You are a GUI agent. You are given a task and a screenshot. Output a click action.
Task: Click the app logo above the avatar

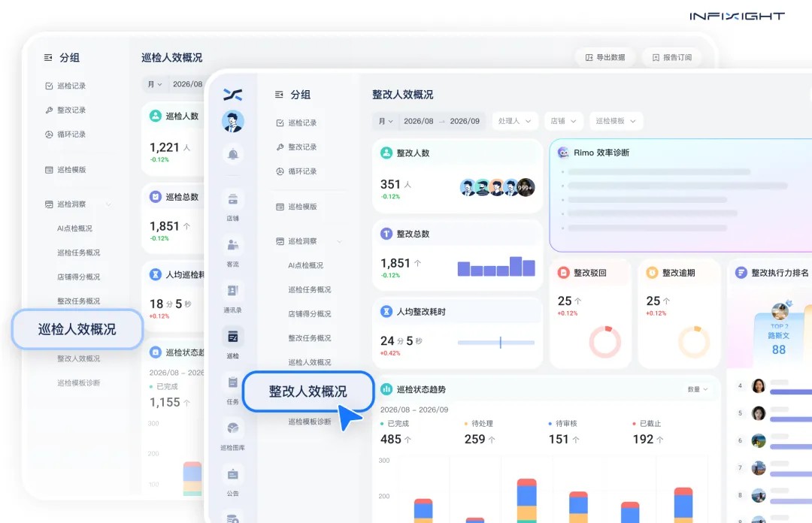(233, 94)
